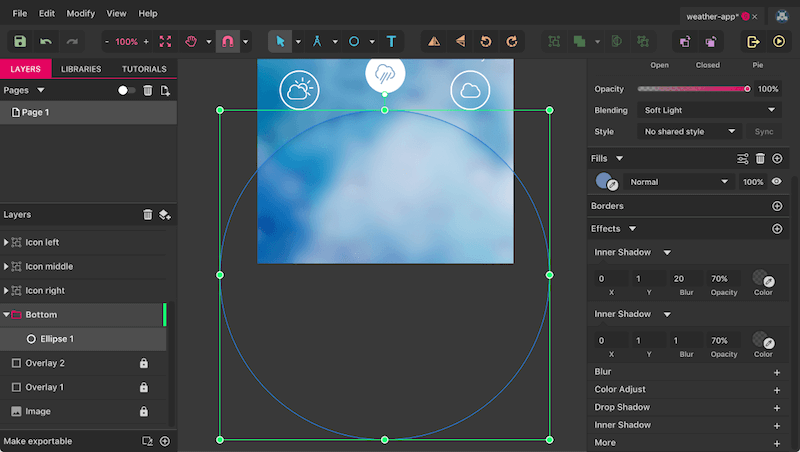Viewport: 800px width, 452px height.
Task: Select the Text tool
Action: tap(391, 42)
